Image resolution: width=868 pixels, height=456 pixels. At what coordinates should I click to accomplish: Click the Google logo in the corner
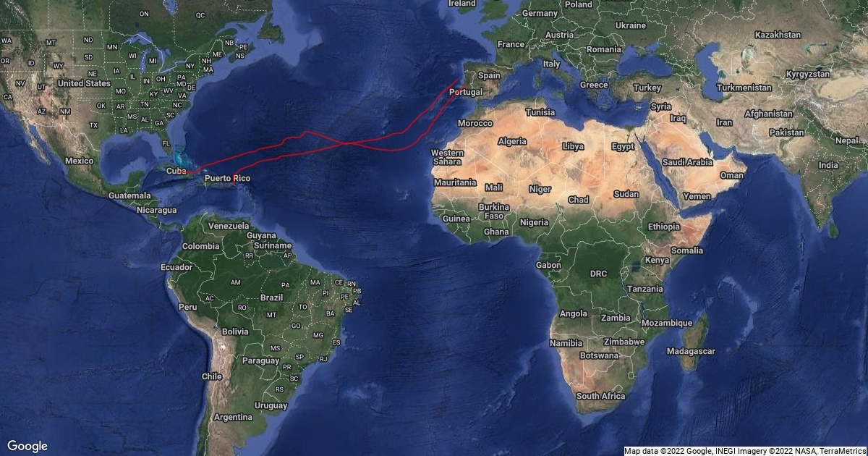pos(27,446)
